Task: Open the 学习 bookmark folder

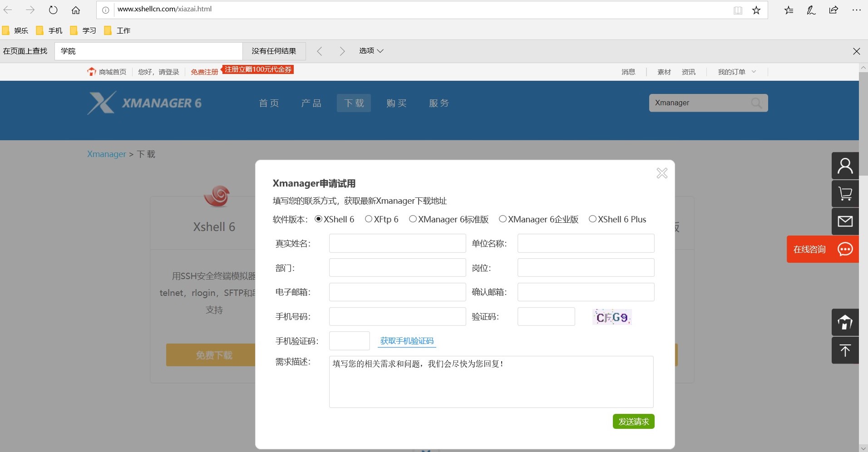Action: pos(84,30)
